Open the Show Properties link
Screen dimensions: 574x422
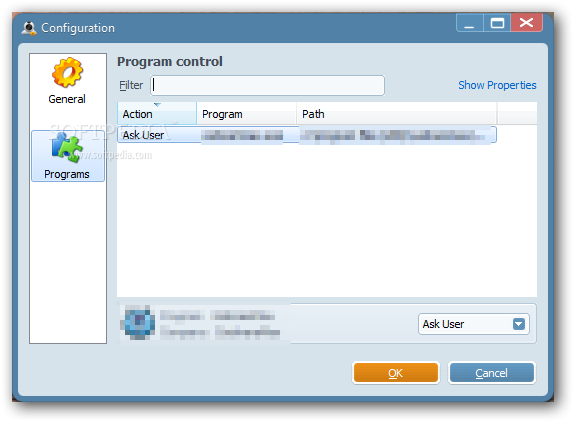pyautogui.click(x=497, y=85)
